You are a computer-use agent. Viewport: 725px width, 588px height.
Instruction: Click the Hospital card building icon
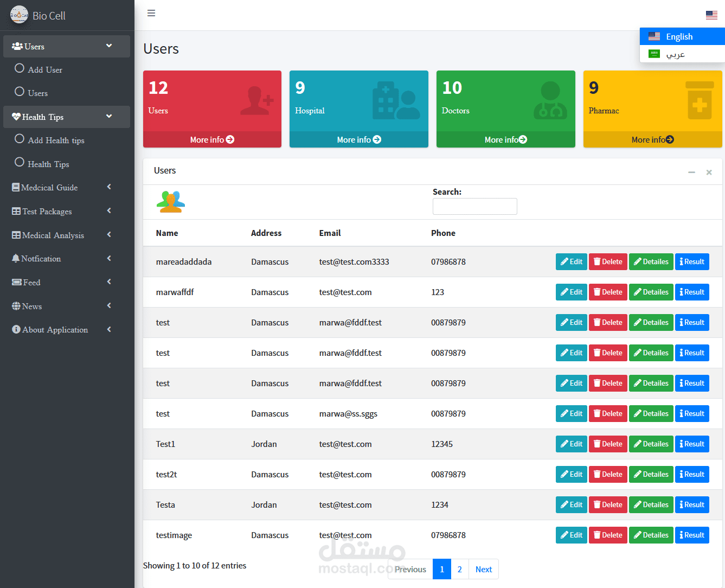[x=396, y=101]
